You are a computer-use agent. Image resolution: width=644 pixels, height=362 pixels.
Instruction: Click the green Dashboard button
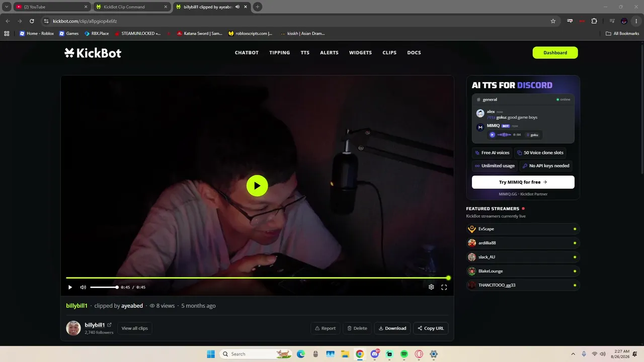coord(555,53)
